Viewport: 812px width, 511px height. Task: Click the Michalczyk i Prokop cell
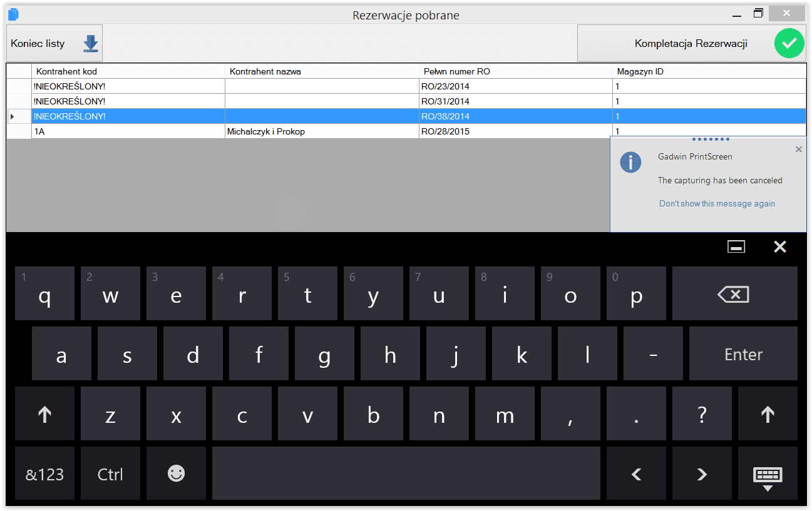(322, 131)
